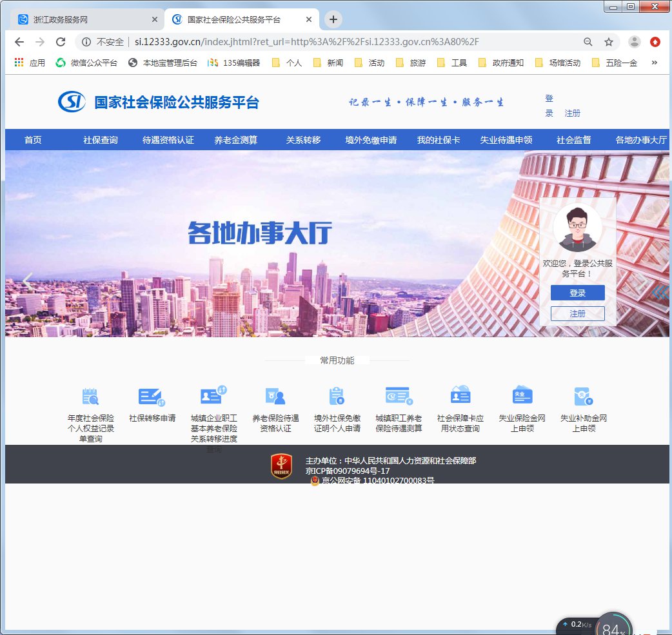
Task: Close the 浙江政务服务网 tab
Action: [x=155, y=20]
